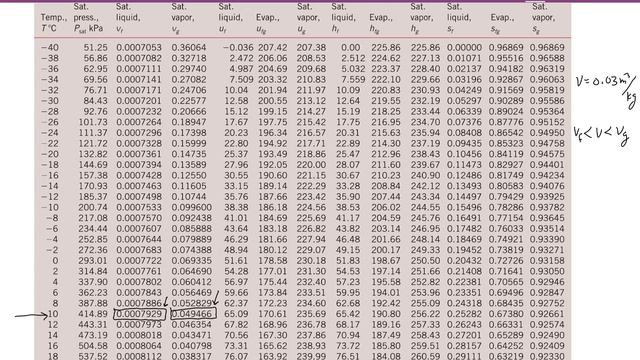Select the pressure value 51.25 at −40 °C

pyautogui.click(x=96, y=48)
